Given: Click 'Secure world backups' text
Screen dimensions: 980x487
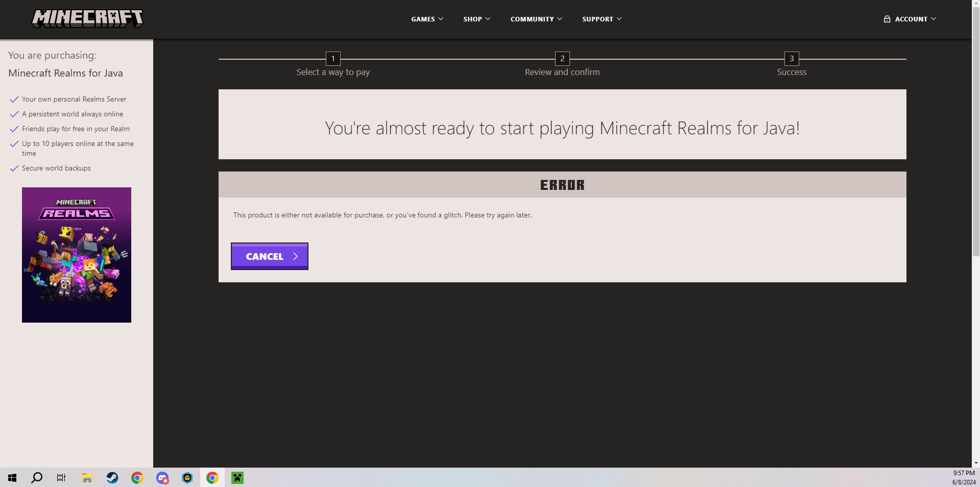Looking at the screenshot, I should [x=56, y=168].
